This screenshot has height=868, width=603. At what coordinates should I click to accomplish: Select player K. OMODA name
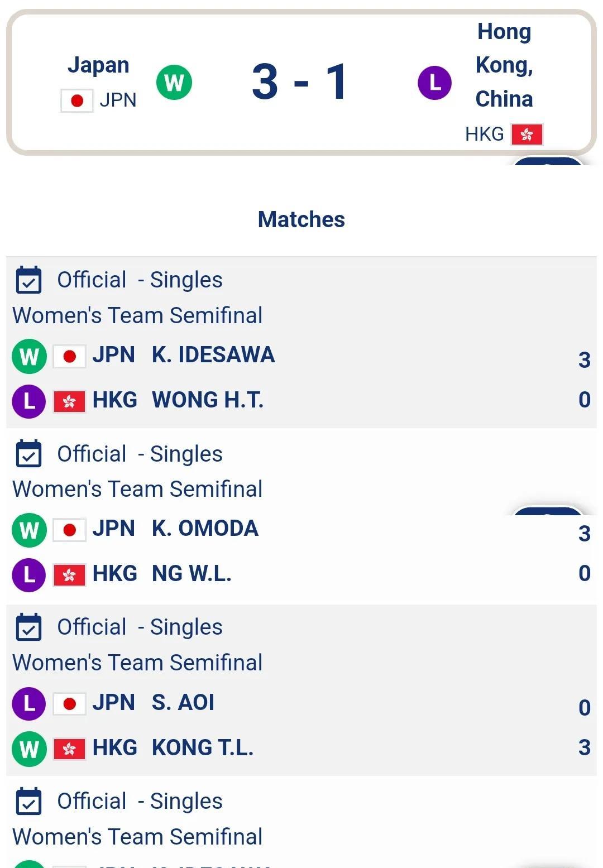205,529
